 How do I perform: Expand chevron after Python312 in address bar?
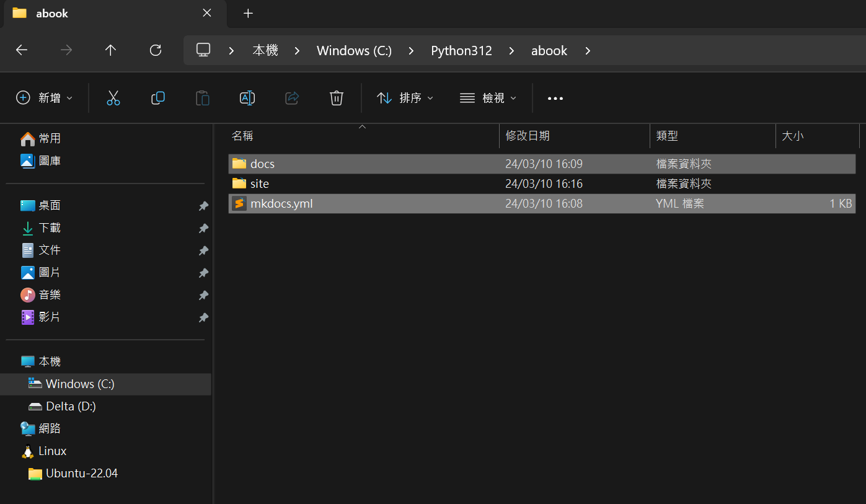pyautogui.click(x=511, y=51)
